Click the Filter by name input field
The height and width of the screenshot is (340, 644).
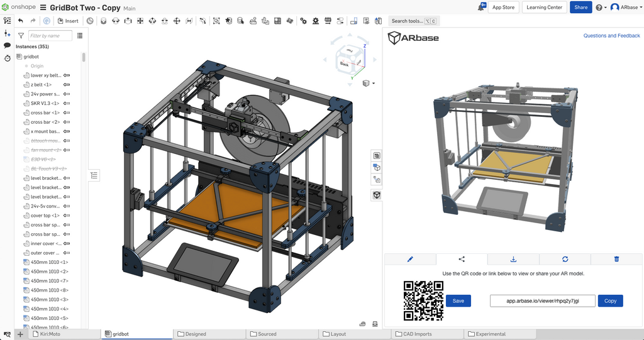click(x=50, y=36)
